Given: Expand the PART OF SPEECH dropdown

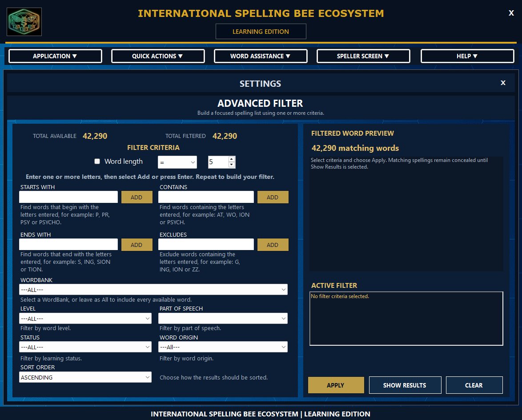Looking at the screenshot, I should pos(223,319).
